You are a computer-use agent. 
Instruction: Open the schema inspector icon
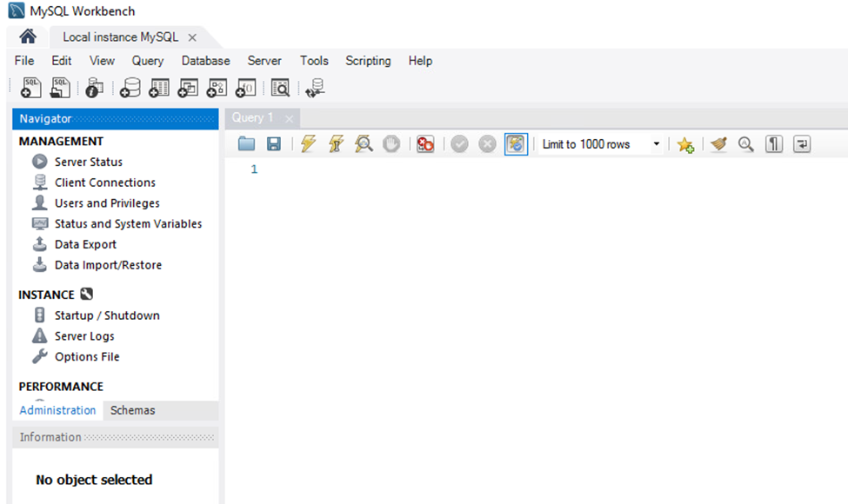[x=94, y=88]
